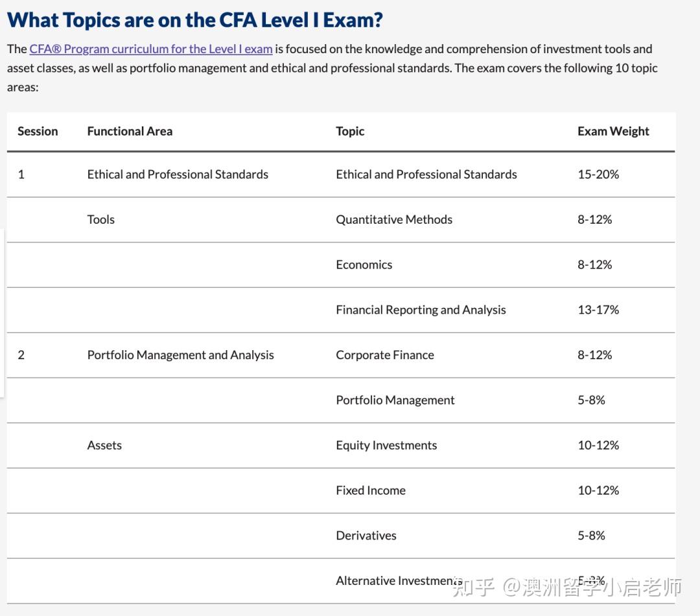Click the 13-17% exam weight value
The height and width of the screenshot is (616, 700).
click(x=598, y=310)
